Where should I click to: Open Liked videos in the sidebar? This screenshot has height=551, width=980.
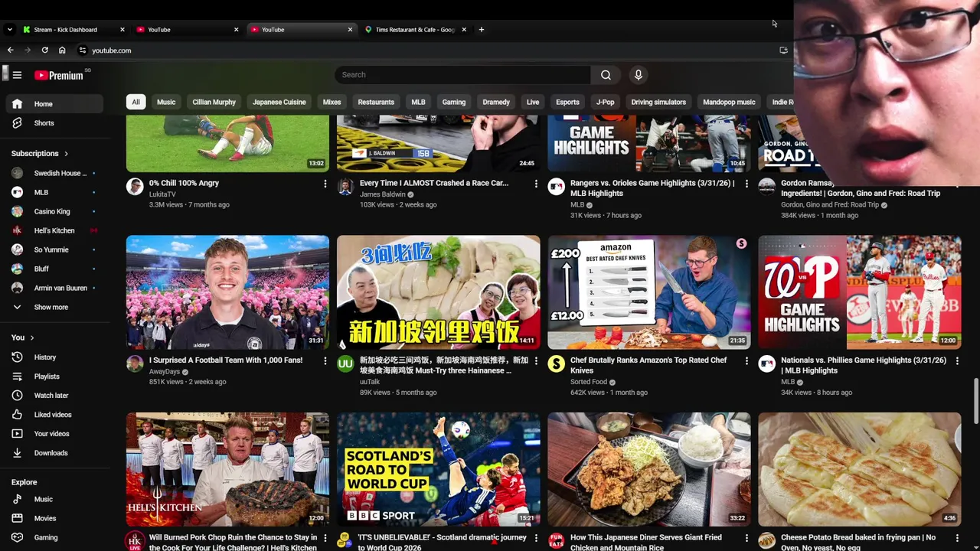click(x=54, y=415)
